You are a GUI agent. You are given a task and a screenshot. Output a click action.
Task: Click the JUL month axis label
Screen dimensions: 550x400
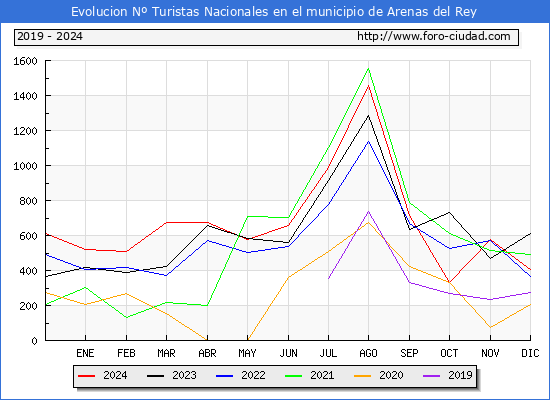pos(328,353)
